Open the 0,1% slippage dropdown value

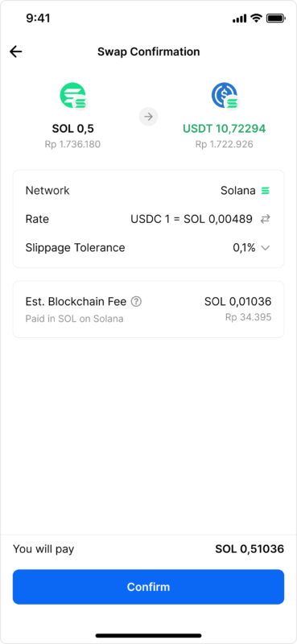(x=244, y=248)
